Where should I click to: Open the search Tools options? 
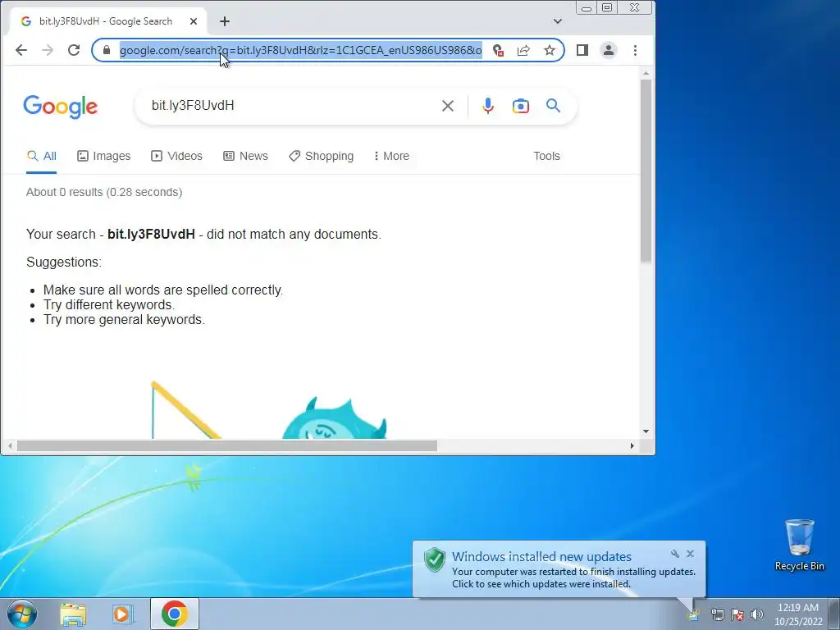coord(546,156)
